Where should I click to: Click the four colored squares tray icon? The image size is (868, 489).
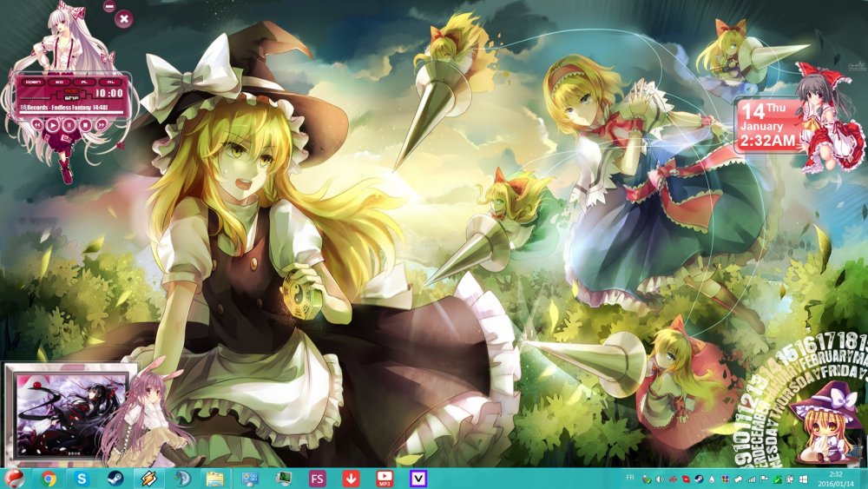725,479
